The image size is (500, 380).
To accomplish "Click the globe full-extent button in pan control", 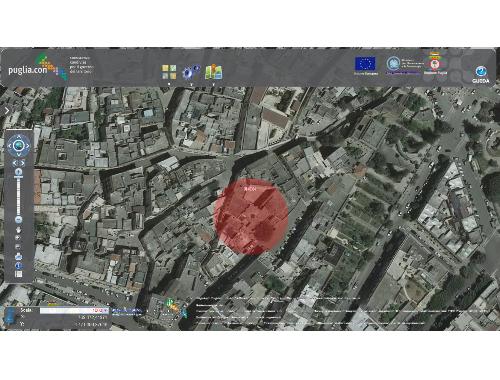I will tap(19, 145).
